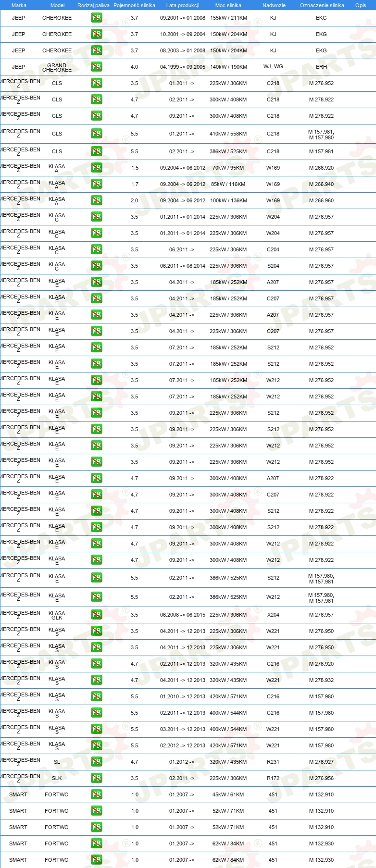376x868 pixels.
Task: Click fuel icon in Klasa S M 278.932 row
Action: tap(96, 680)
